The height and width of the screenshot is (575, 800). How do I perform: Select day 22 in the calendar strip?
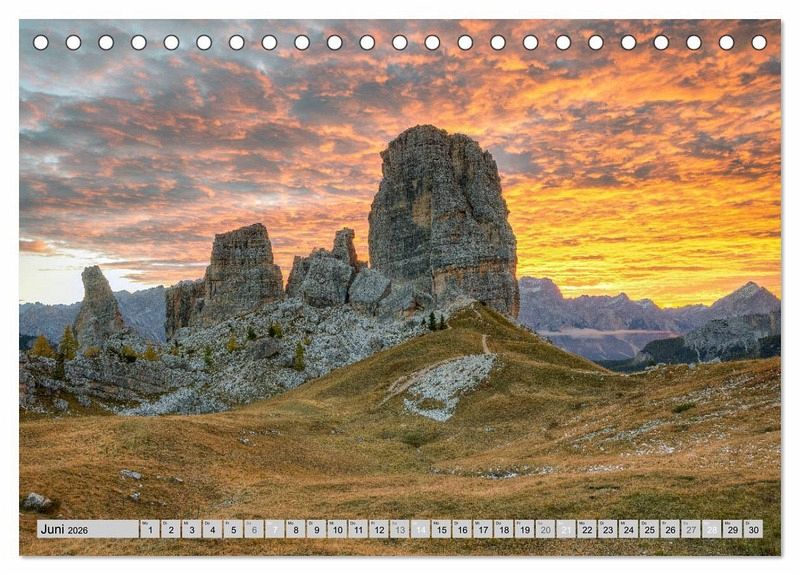(587, 529)
